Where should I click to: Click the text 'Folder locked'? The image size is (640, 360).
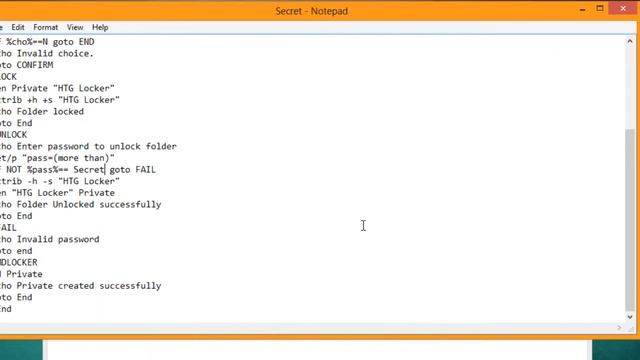(x=50, y=111)
